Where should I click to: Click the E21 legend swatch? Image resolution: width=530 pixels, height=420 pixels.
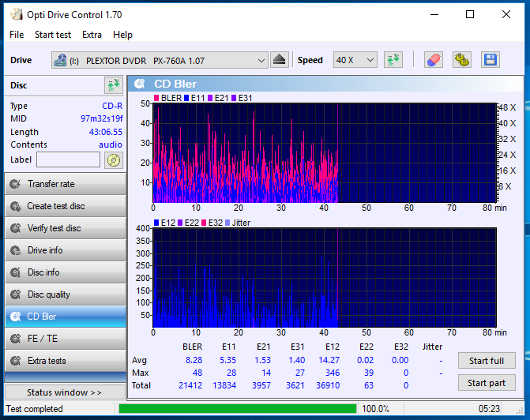210,98
